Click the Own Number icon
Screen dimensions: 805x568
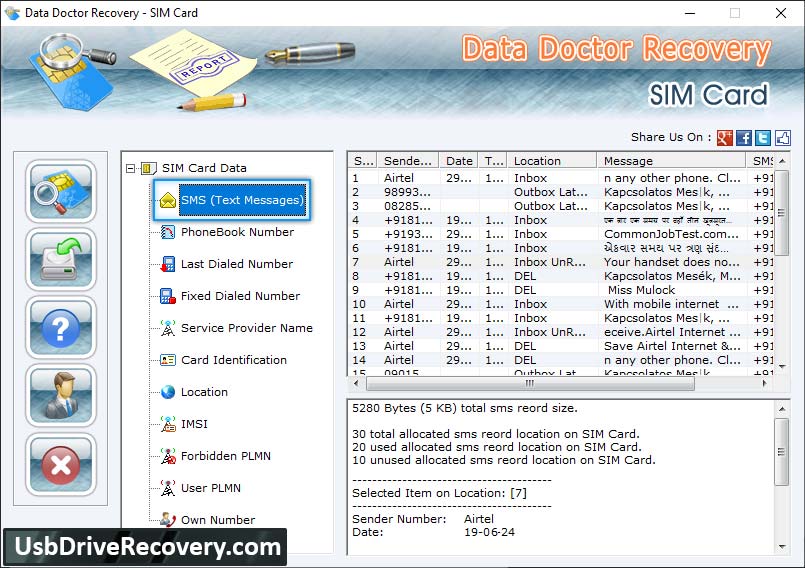coord(168,520)
